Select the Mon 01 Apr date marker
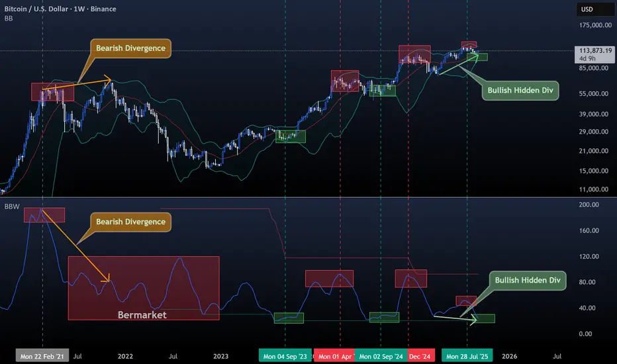 [334, 356]
